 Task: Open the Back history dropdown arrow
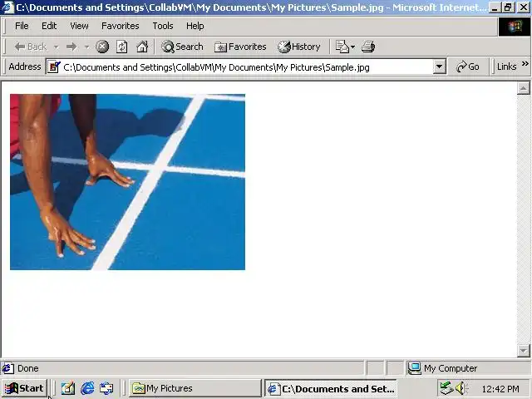tap(56, 47)
